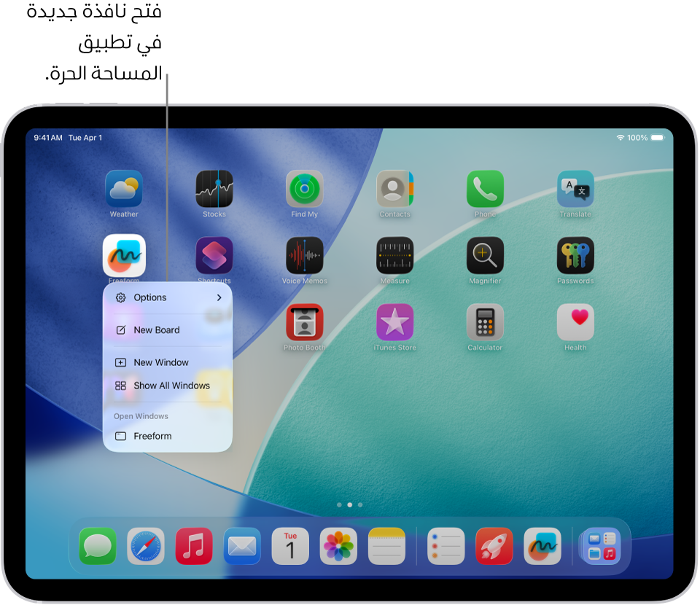Open Voice Memos from the home screen
Screen dimensions: 700x605
pyautogui.click(x=304, y=254)
